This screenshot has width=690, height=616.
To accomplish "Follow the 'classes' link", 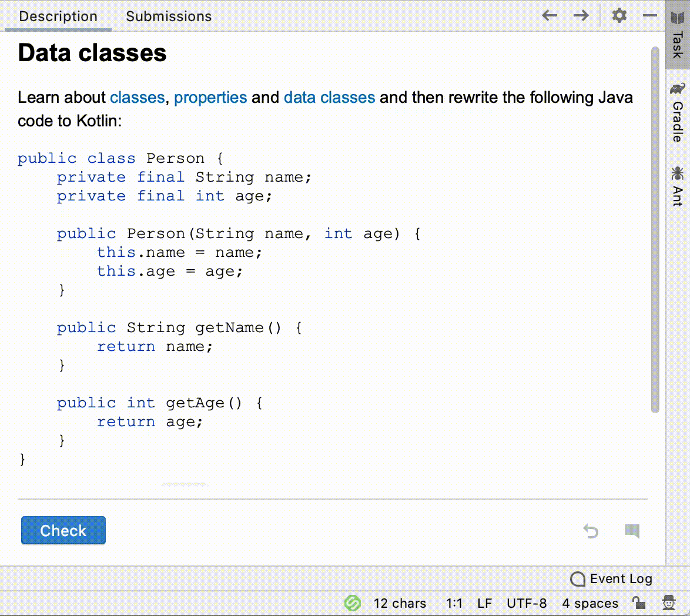I will click(137, 97).
